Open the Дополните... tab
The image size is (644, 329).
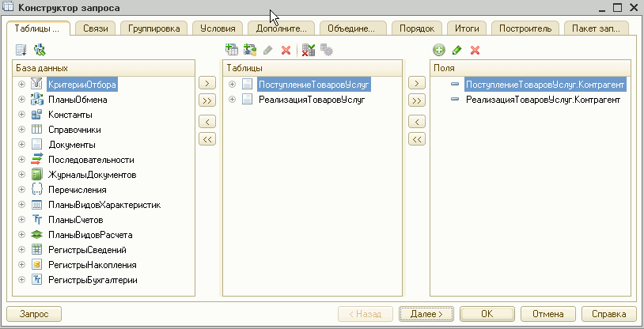pos(282,28)
